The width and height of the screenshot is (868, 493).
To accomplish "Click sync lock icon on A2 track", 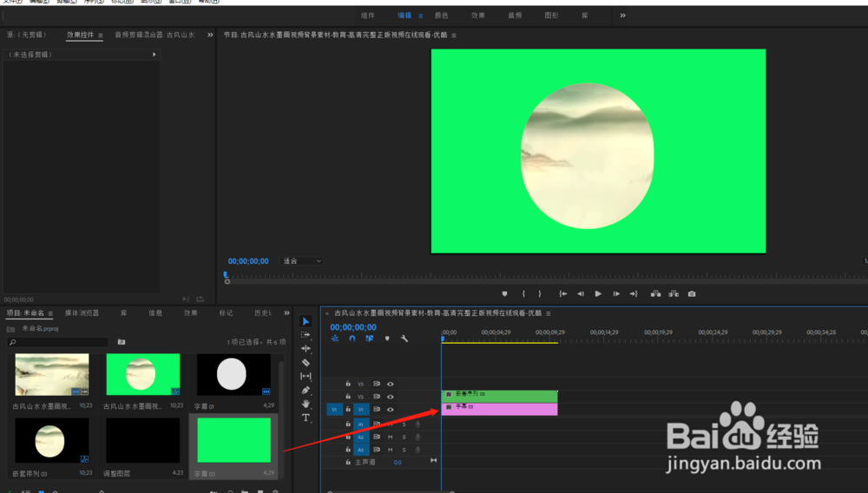I will (377, 437).
